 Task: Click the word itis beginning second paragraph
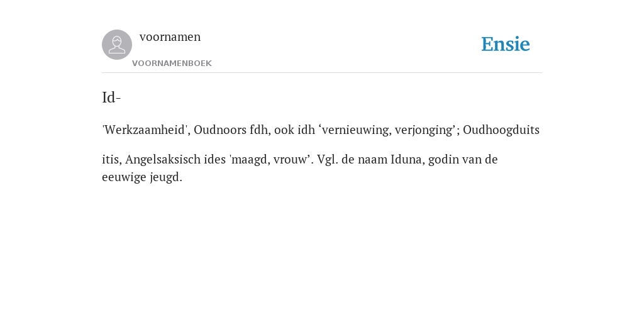[x=110, y=159]
